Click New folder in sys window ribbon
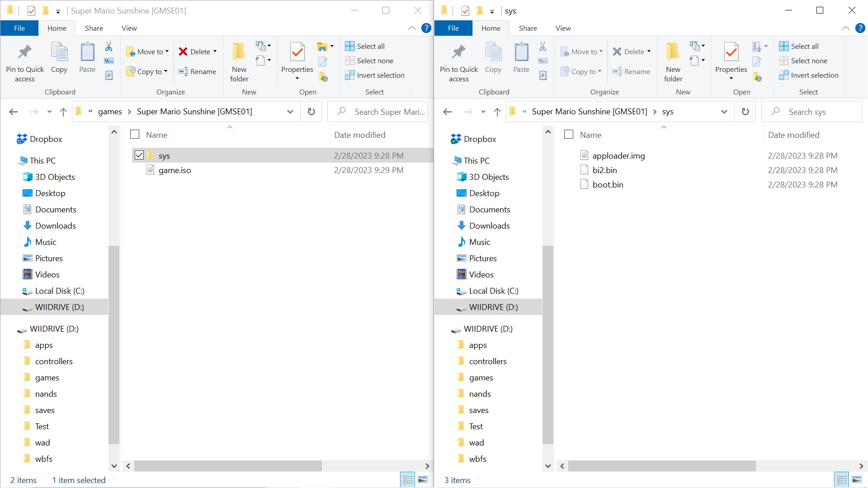Screen dimensions: 868x488 [673, 62]
